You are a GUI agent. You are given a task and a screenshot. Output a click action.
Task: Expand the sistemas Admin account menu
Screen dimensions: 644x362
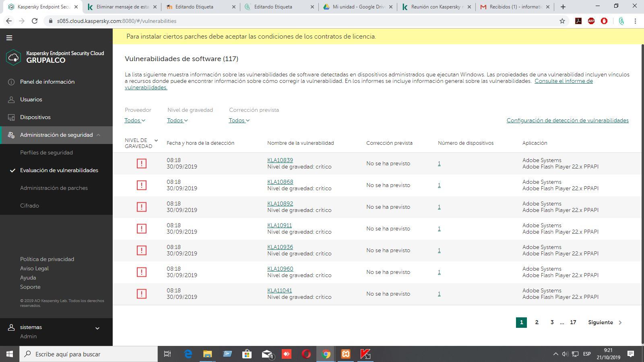[x=97, y=328]
